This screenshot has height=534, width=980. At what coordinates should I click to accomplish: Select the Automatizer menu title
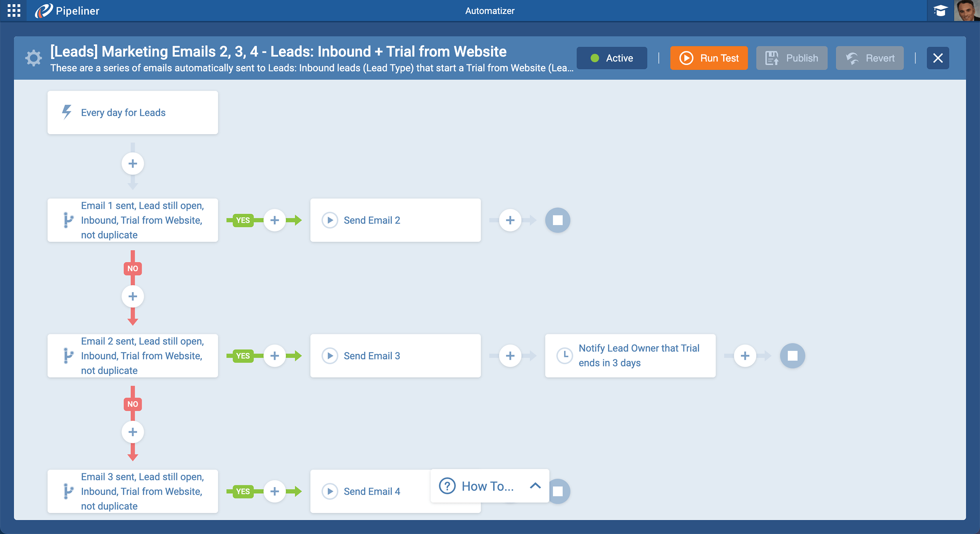pos(489,10)
